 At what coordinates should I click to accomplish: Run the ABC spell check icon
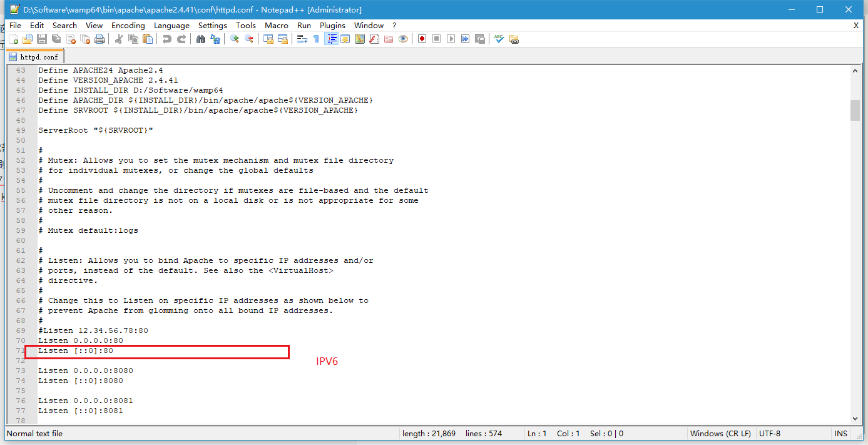pyautogui.click(x=499, y=39)
